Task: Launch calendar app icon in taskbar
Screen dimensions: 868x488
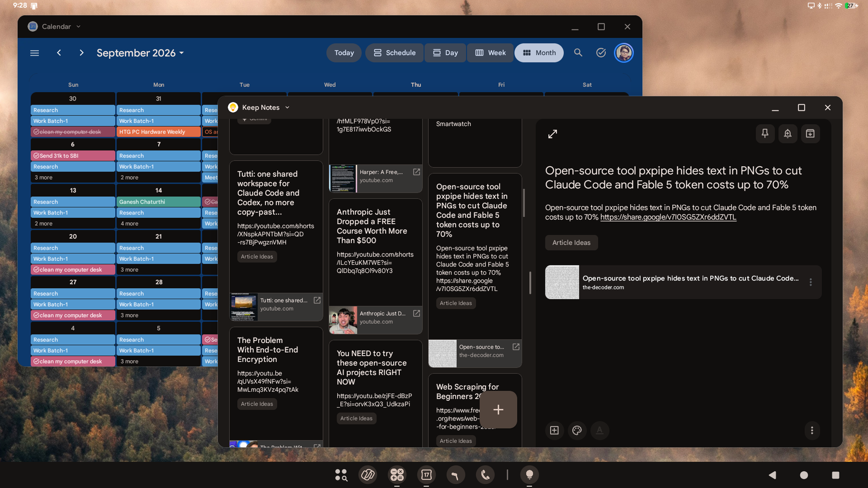Action: (x=426, y=475)
